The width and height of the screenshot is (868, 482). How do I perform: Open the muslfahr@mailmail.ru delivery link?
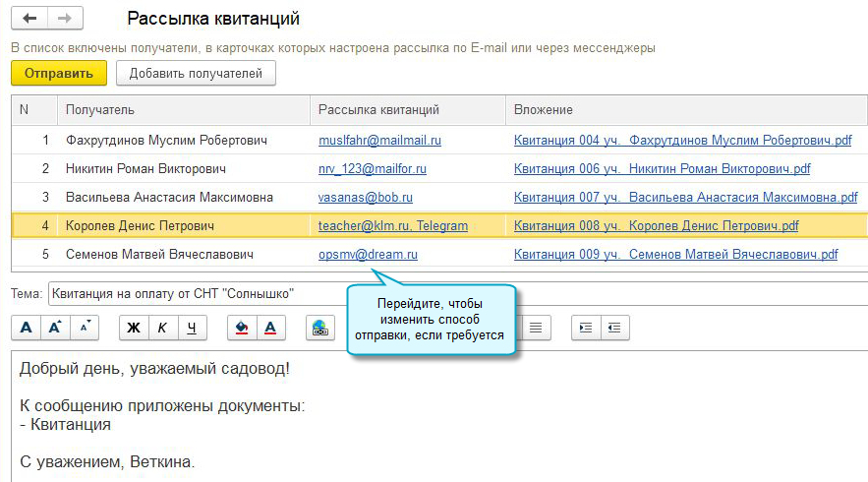[379, 141]
